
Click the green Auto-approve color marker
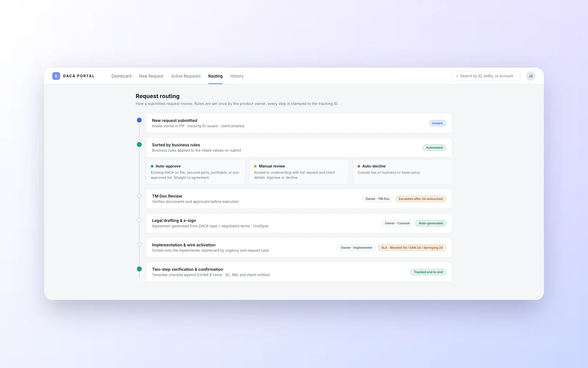pos(152,166)
